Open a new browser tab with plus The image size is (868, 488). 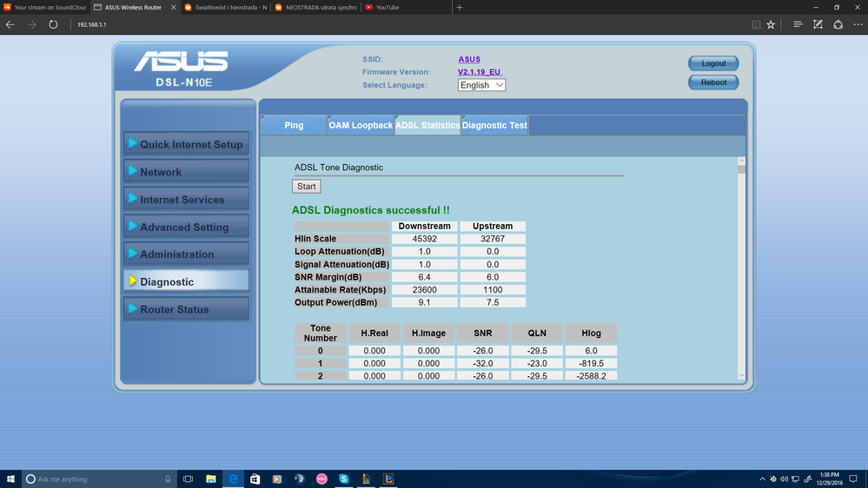click(460, 7)
